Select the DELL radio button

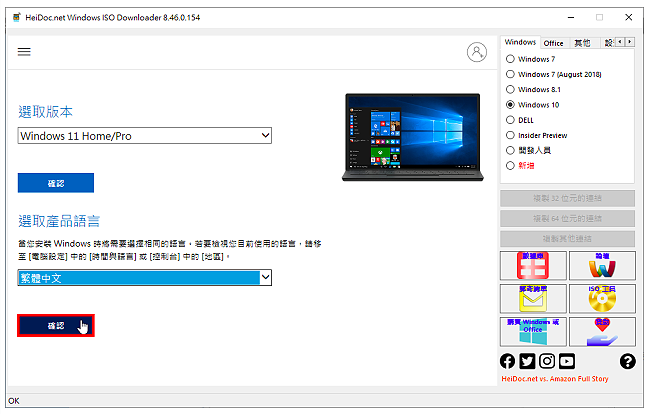click(x=510, y=120)
